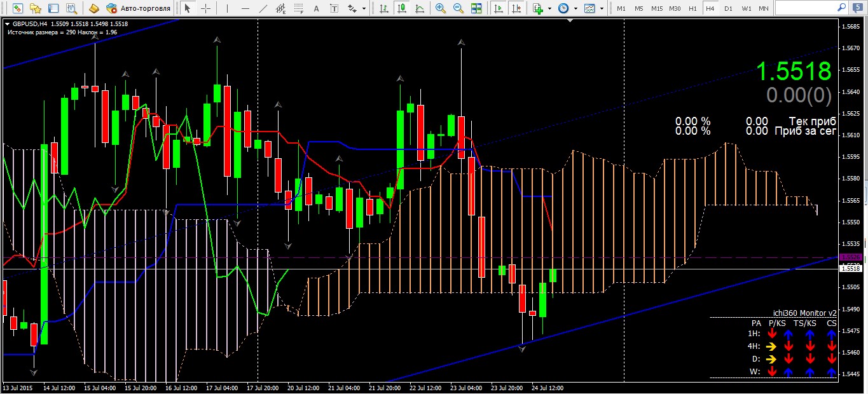Switch to line chart display
The image size is (868, 394).
pyautogui.click(x=419, y=8)
